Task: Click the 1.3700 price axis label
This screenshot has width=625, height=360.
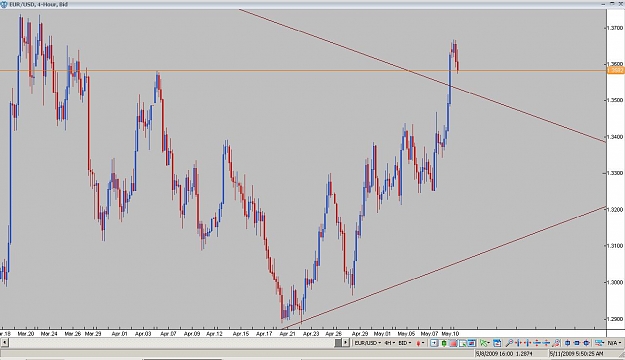Action: pyautogui.click(x=614, y=28)
